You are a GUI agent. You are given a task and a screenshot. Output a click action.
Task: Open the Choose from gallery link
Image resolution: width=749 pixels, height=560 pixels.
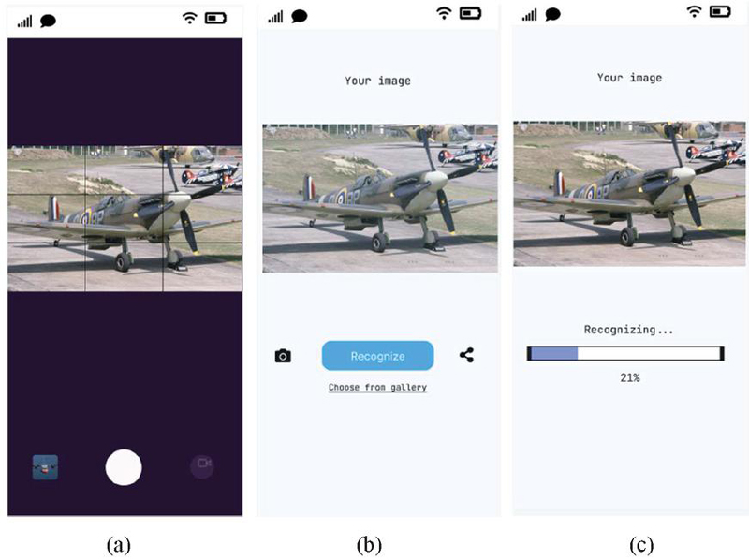(x=377, y=387)
